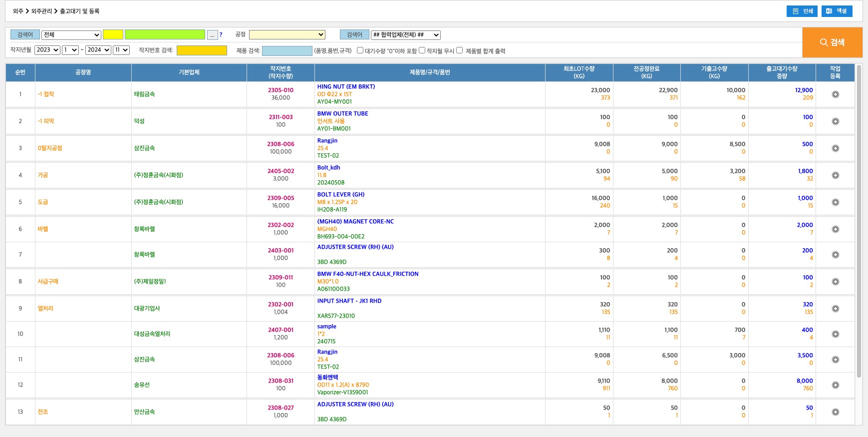The image size is (868, 437).
Task: Click the 외주 breadcrumb item
Action: (18, 11)
